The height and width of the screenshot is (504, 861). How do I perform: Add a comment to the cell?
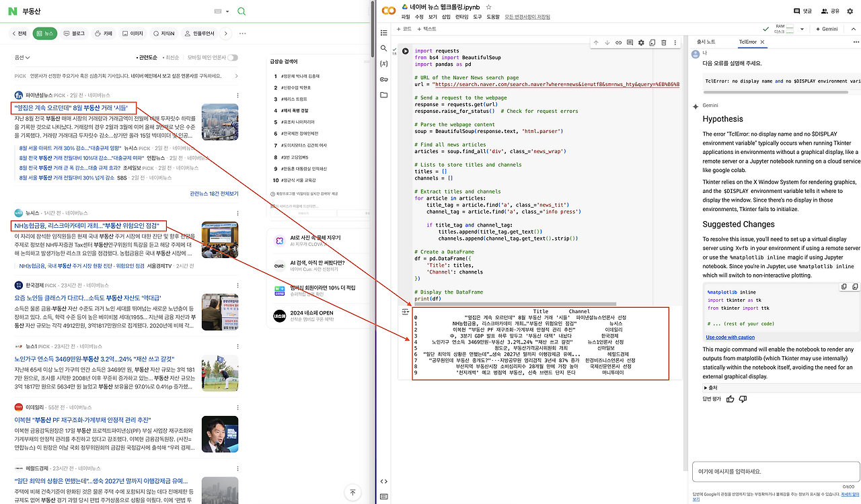click(x=630, y=43)
